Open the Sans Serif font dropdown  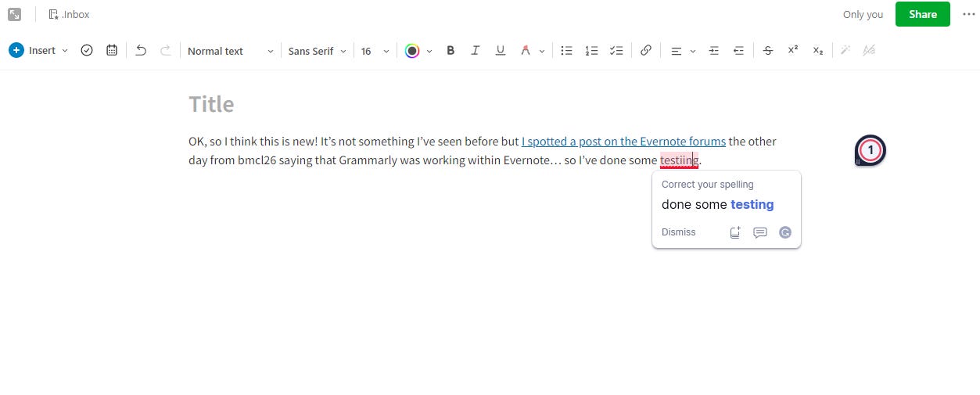point(318,51)
